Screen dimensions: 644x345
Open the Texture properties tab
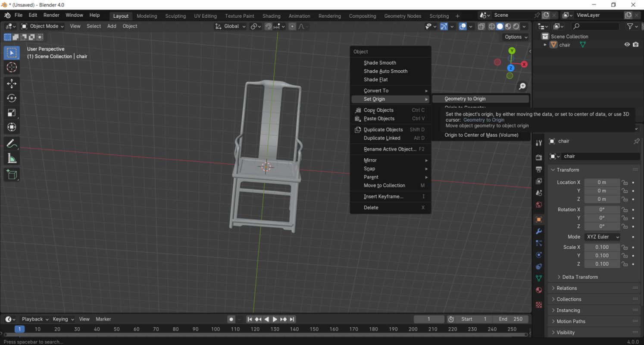pyautogui.click(x=538, y=305)
